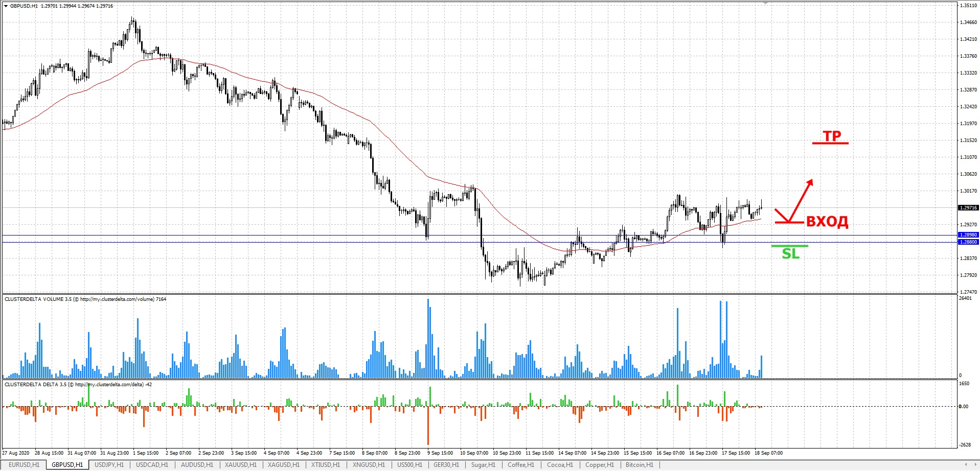Image resolution: width=980 pixels, height=471 pixels.
Task: Switch to the Cocoa,H1 tab
Action: (x=560, y=465)
